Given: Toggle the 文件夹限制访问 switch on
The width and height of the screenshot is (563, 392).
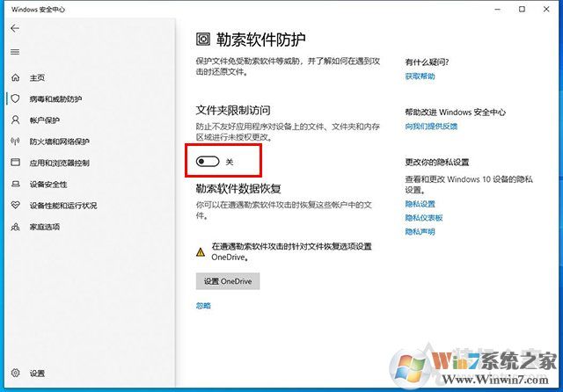Looking at the screenshot, I should [208, 162].
